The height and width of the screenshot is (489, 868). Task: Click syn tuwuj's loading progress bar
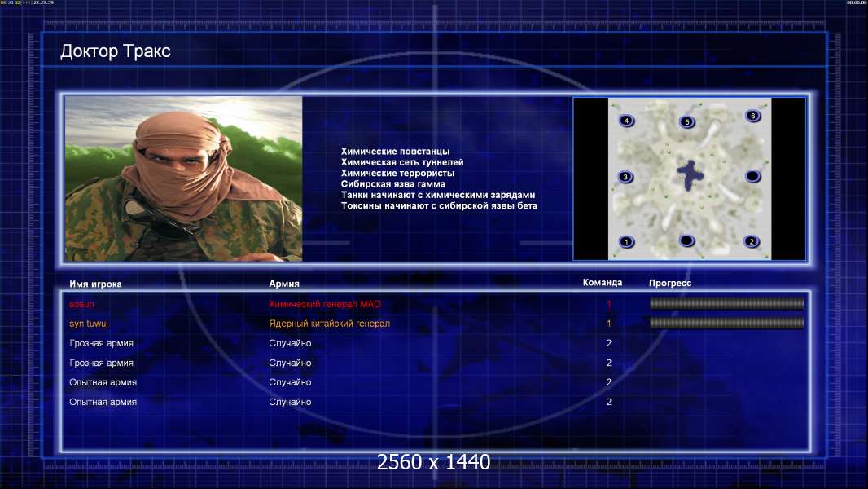(726, 324)
